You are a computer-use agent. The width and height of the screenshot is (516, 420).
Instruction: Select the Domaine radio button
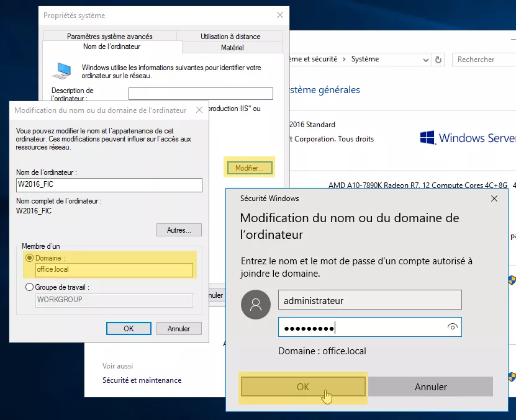coord(29,258)
